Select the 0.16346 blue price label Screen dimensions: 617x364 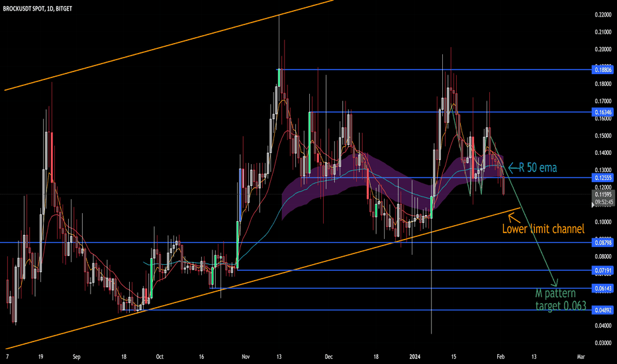602,112
